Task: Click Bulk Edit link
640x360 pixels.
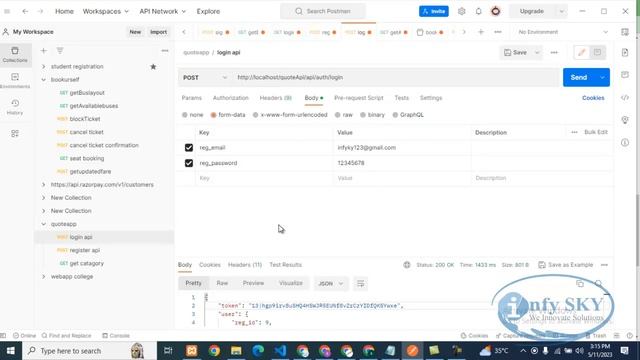Action: pos(596,132)
